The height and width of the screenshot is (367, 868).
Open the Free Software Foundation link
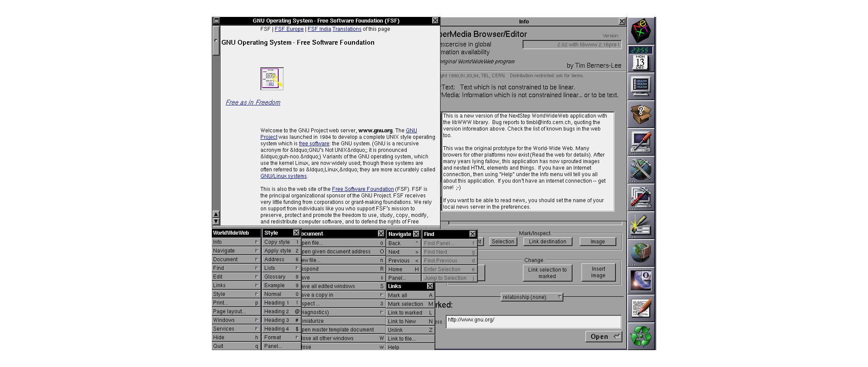[x=363, y=189]
